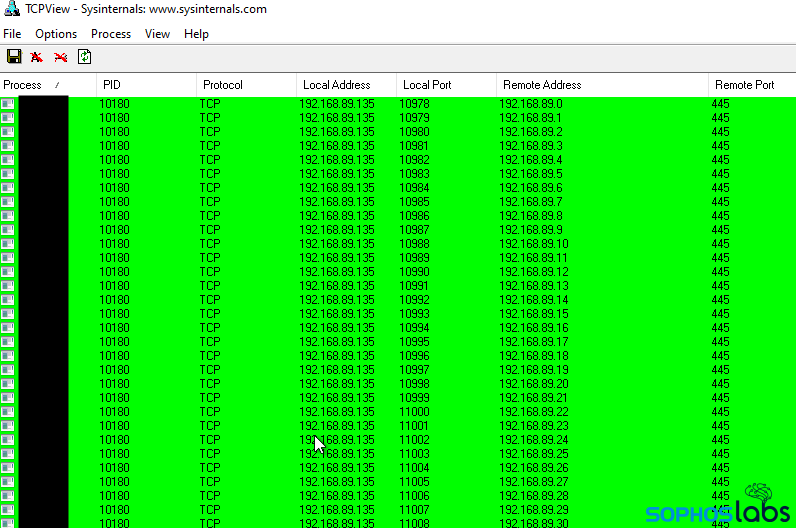Viewport: 796px width, 528px height.
Task: Sort by the Protocol column header
Action: click(x=246, y=85)
